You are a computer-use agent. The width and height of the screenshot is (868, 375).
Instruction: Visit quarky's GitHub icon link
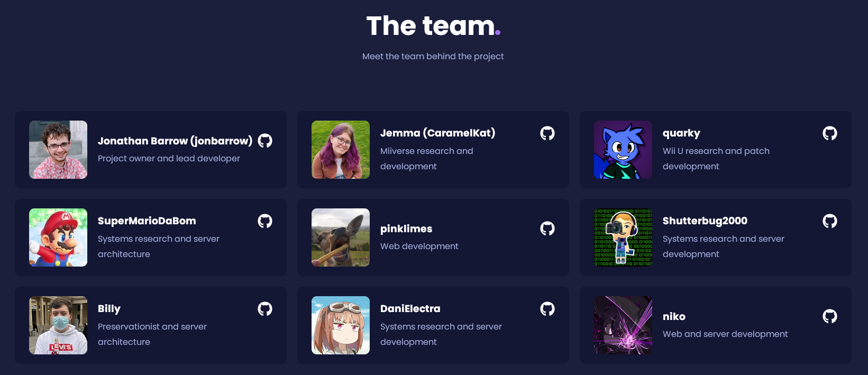tap(830, 133)
